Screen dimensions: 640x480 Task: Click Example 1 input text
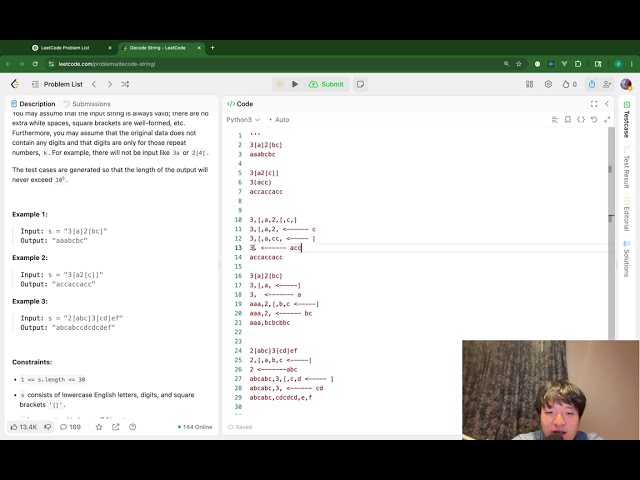64,231
